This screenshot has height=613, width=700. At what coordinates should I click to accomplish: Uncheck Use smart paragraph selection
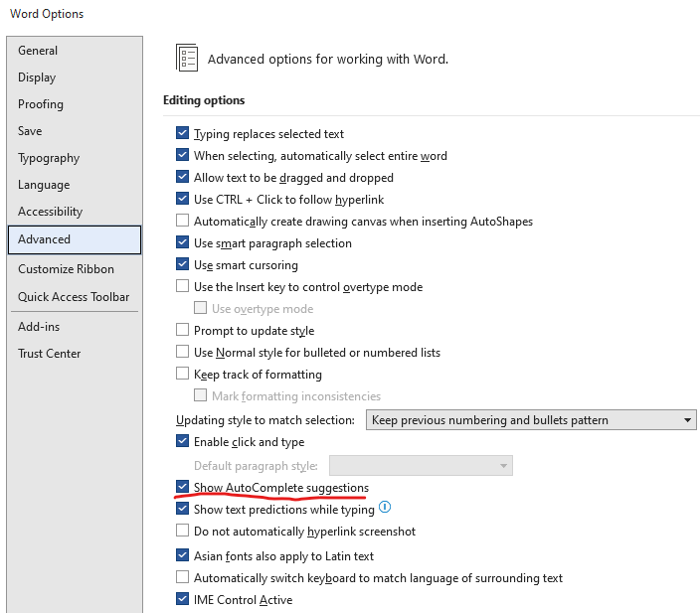(182, 242)
